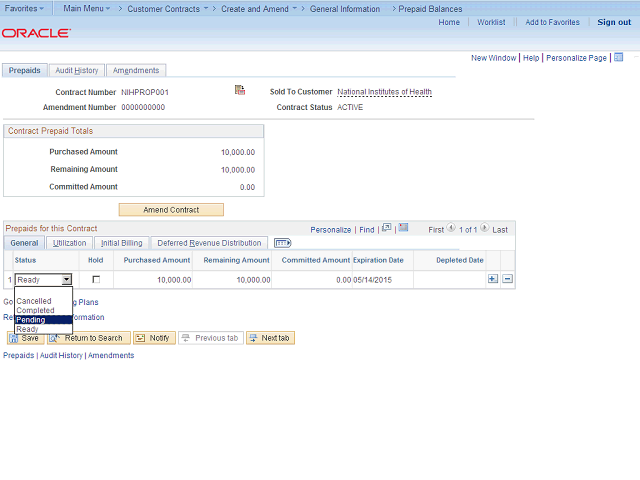
Task: Click the Previous tab button
Action: click(x=211, y=338)
